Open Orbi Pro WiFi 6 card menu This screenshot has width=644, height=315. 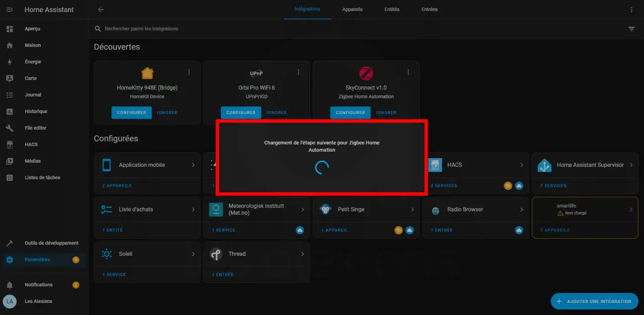[298, 72]
